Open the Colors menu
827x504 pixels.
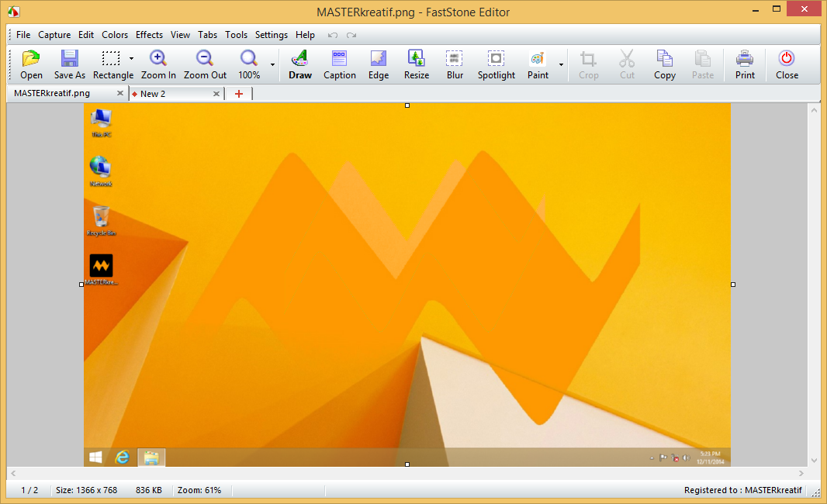115,35
